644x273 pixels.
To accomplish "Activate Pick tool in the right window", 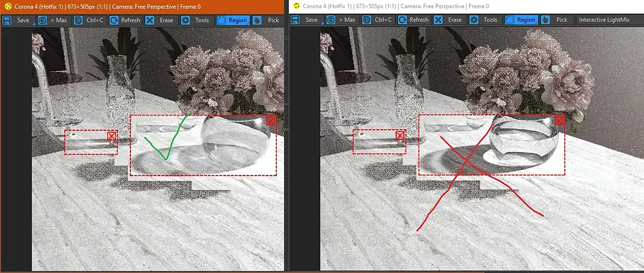I will [557, 20].
